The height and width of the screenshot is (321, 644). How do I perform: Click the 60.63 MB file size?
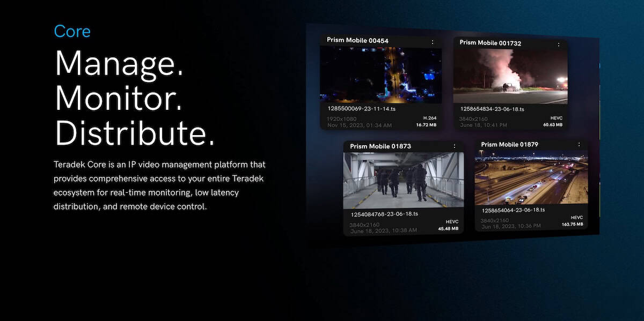click(x=552, y=125)
